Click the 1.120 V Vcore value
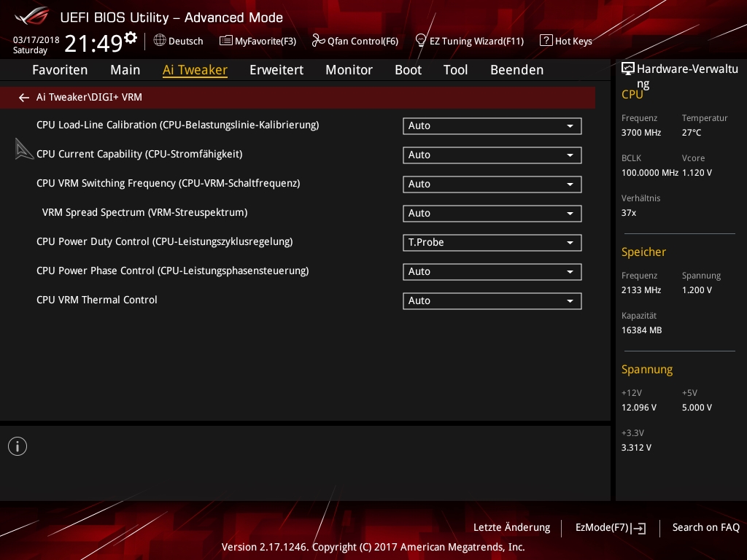747x560 pixels. point(697,173)
